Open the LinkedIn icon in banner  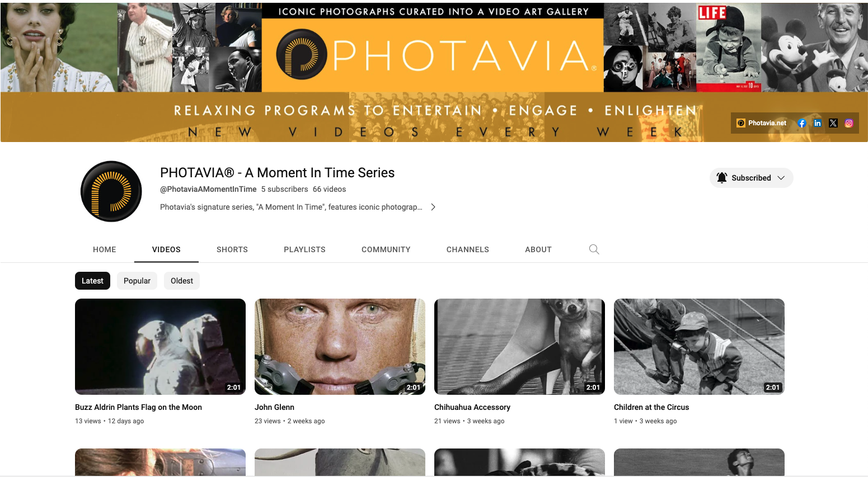[x=818, y=123]
